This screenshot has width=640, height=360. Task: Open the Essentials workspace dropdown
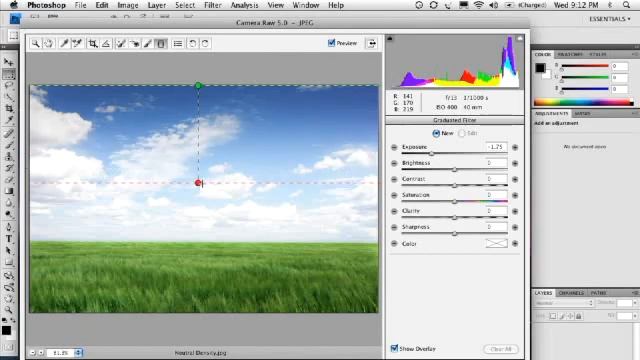coord(610,19)
